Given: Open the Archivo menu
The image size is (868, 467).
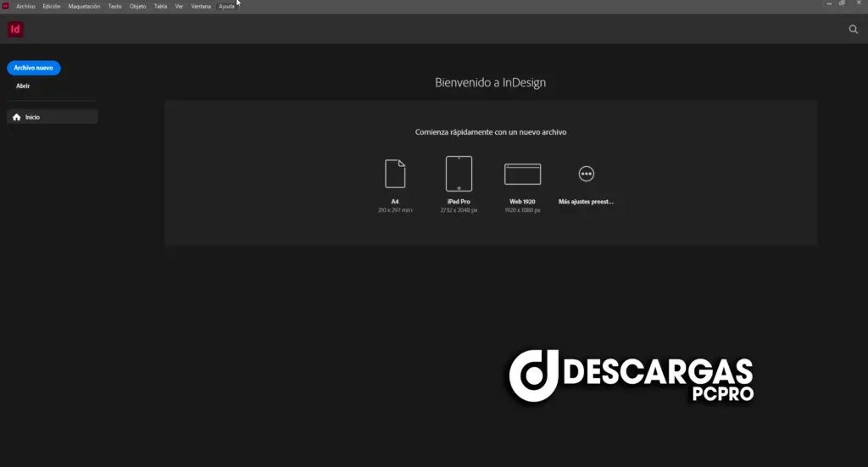Looking at the screenshot, I should coord(25,6).
